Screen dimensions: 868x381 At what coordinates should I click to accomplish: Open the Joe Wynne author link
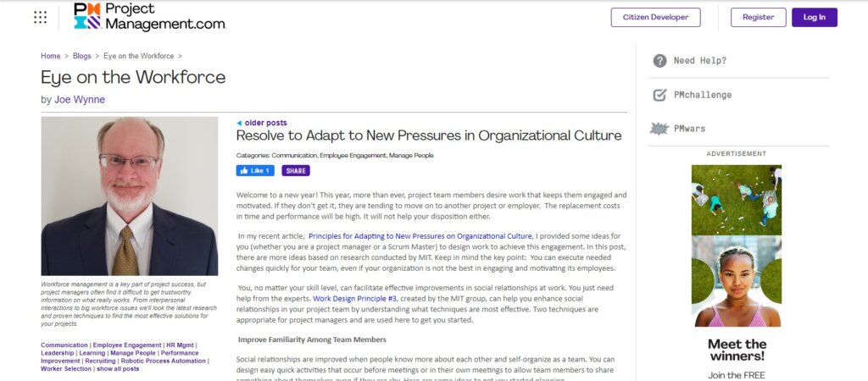tap(79, 100)
